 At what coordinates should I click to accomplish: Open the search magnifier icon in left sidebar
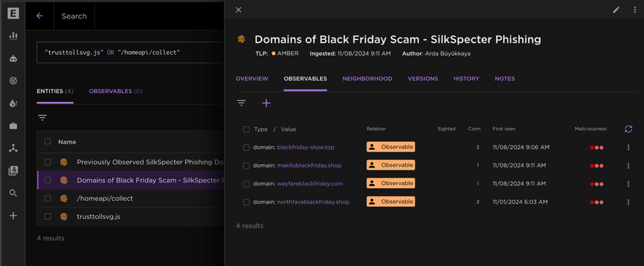[13, 193]
